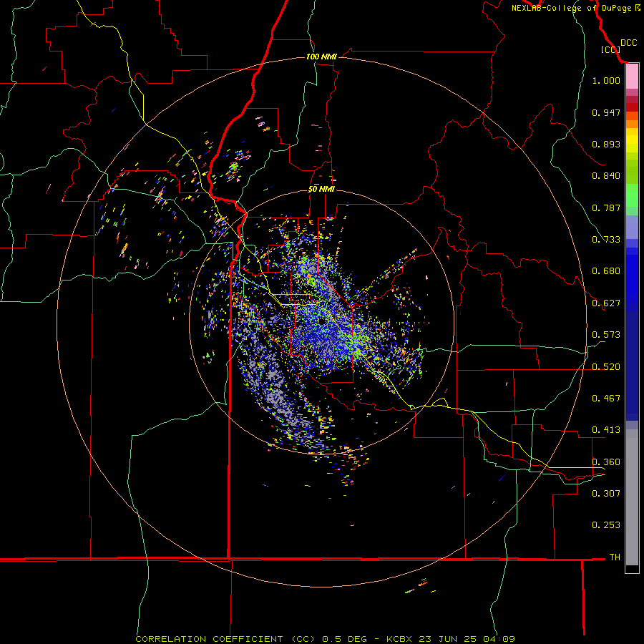Image resolution: width=644 pixels, height=644 pixels.
Task: Select the 0.680 legend value
Action: tap(606, 271)
